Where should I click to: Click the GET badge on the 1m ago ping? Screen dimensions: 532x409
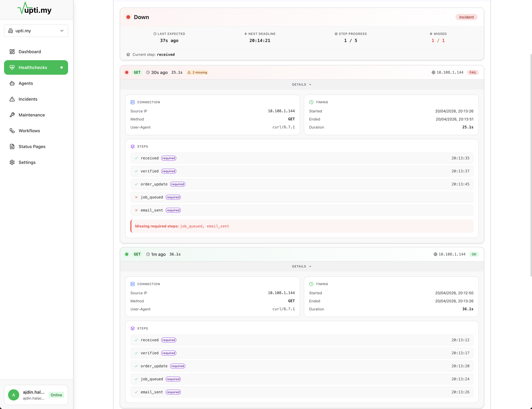(x=137, y=254)
